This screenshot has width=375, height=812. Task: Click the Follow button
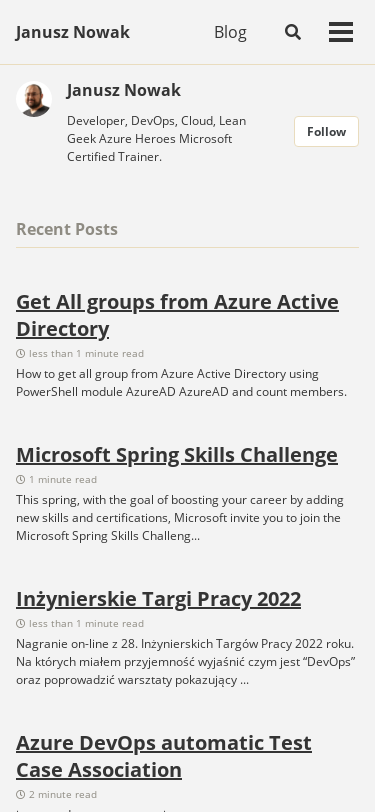(x=326, y=132)
